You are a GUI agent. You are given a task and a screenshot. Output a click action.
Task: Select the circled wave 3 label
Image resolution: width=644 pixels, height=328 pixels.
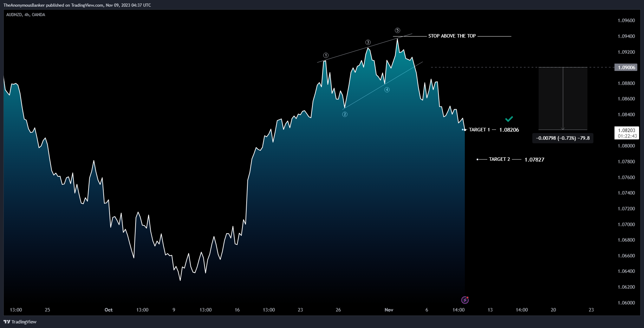368,42
